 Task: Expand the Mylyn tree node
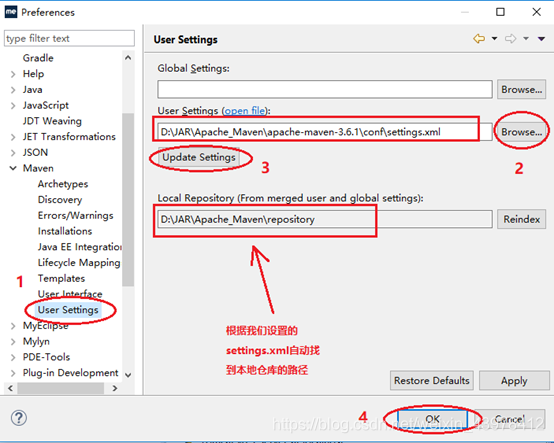(x=13, y=341)
